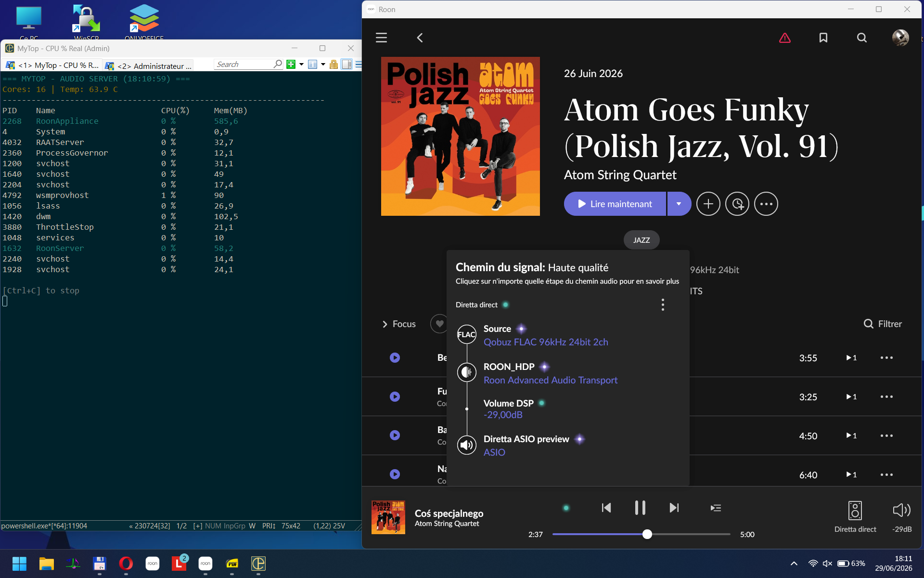Switch to the Administrateur console tab
Image resolution: width=924 pixels, height=578 pixels.
[149, 66]
